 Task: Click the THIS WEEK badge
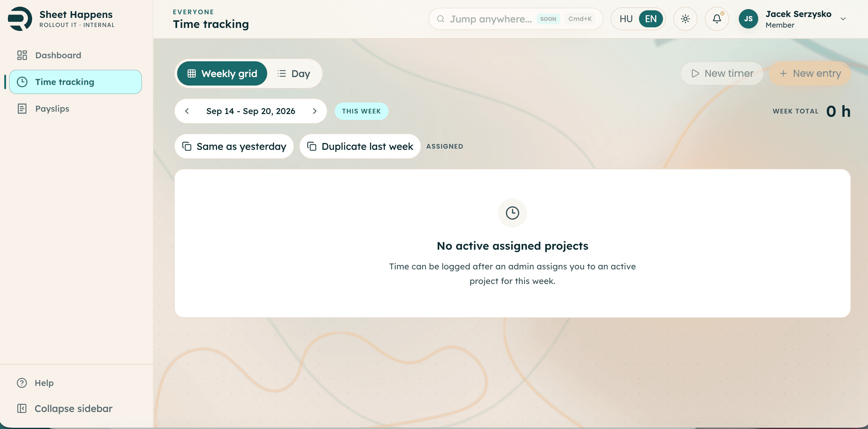pos(361,111)
